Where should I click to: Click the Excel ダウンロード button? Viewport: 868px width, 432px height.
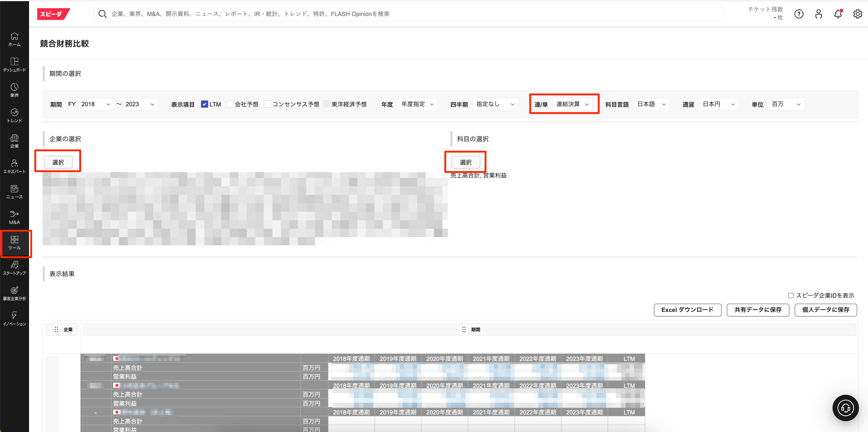tap(687, 309)
